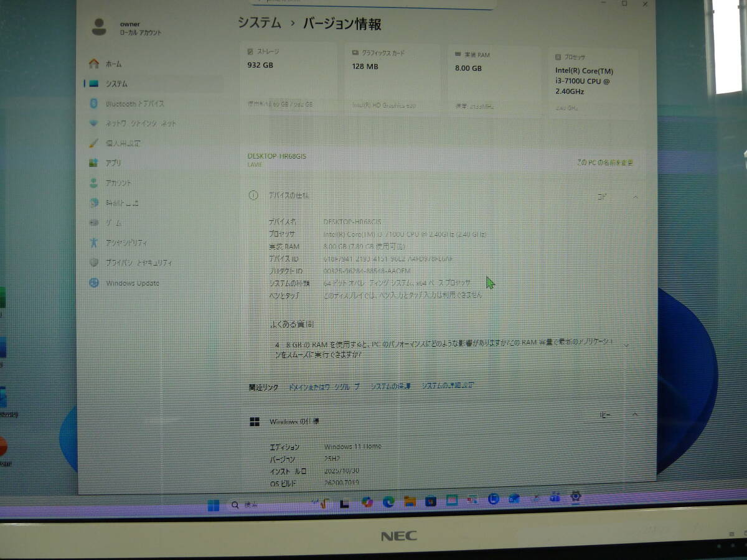Click この PC の名前を変更 button

pyautogui.click(x=605, y=162)
